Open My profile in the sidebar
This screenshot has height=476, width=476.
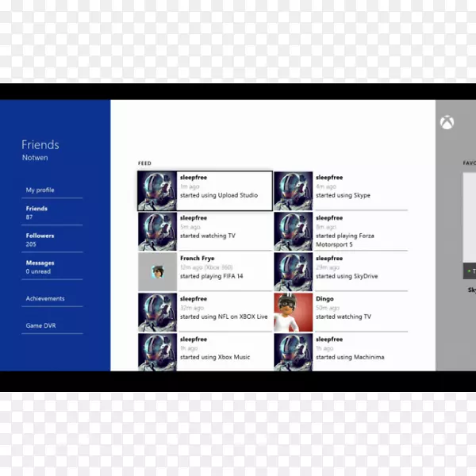pyautogui.click(x=40, y=190)
